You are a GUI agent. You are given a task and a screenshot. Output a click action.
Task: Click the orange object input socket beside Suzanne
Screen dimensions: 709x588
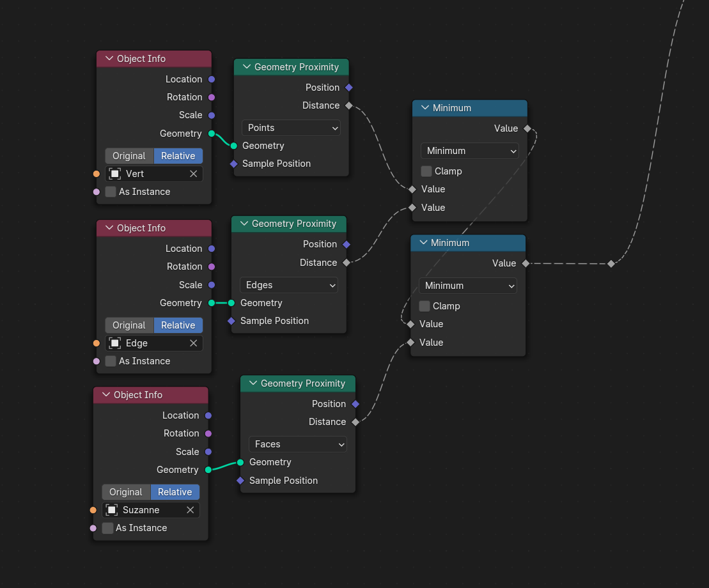tap(93, 510)
